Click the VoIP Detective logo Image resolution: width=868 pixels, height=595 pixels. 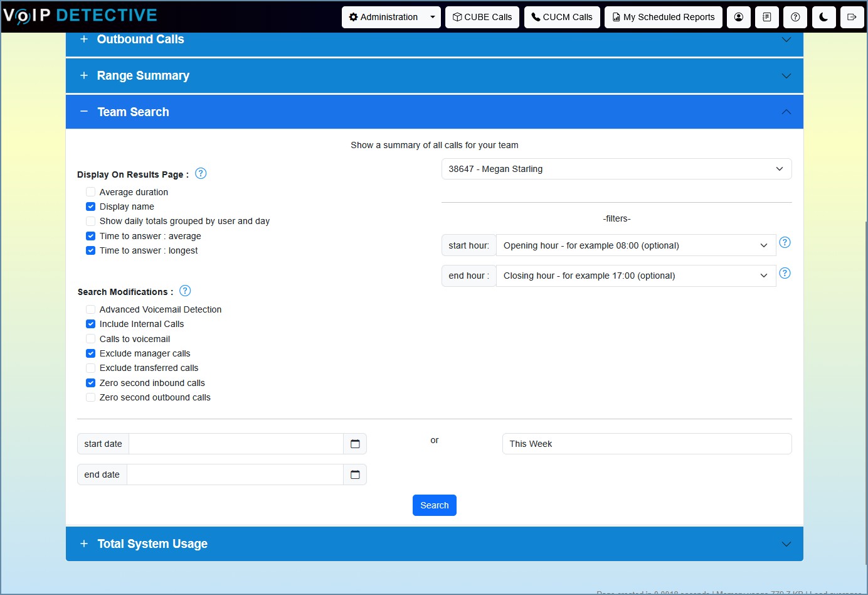[80, 16]
